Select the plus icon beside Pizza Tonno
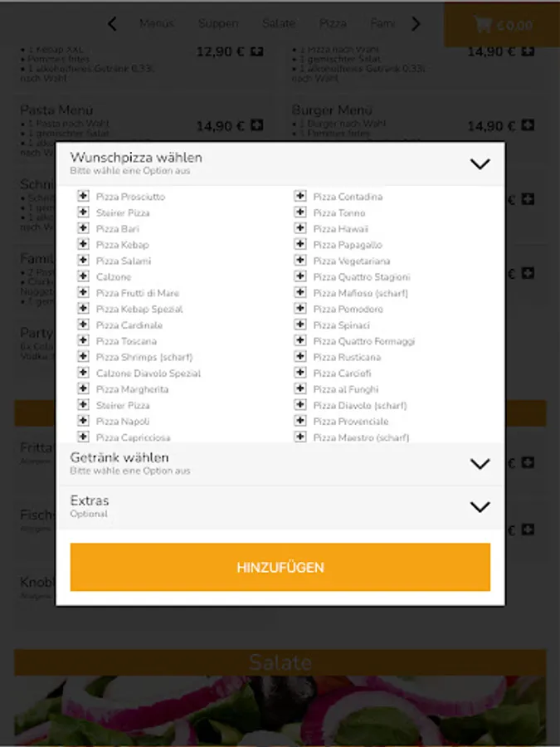Viewport: 560px width, 747px height. coord(300,212)
